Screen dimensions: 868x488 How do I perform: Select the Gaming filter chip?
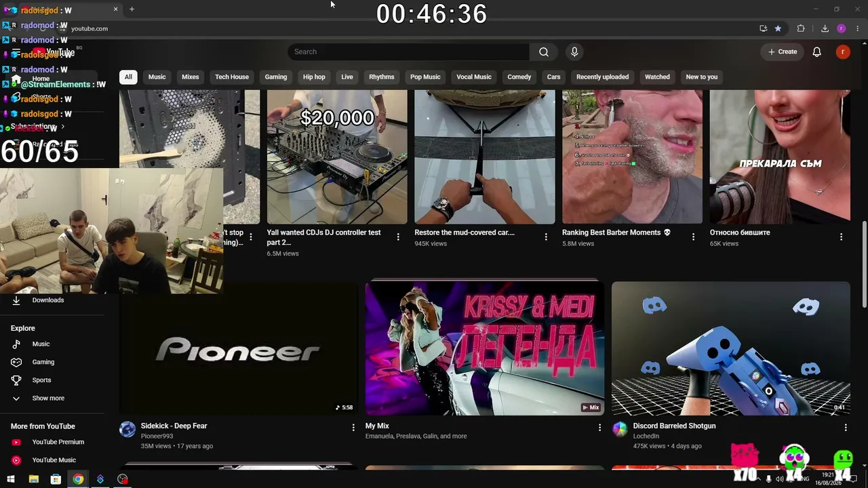point(276,77)
